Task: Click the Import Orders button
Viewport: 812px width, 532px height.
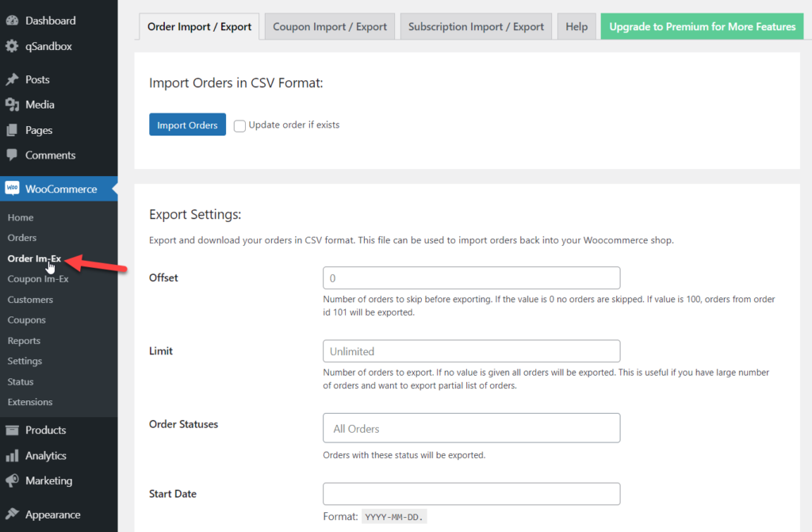Action: point(187,124)
